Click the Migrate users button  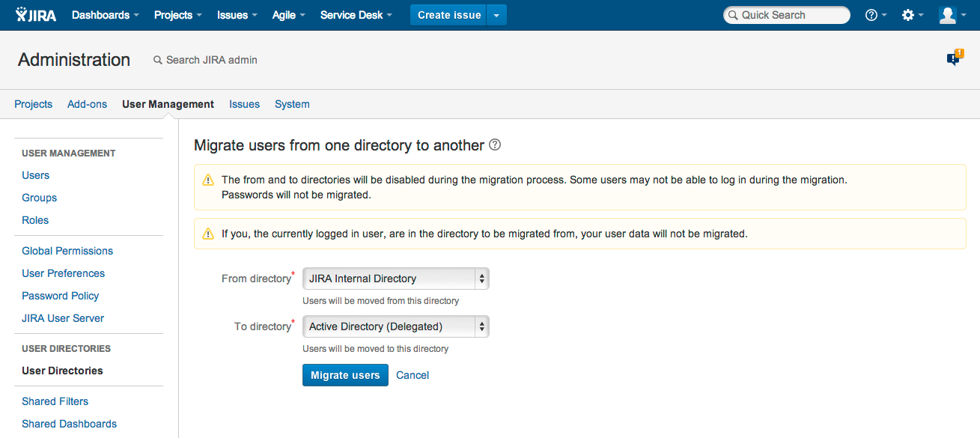click(345, 375)
